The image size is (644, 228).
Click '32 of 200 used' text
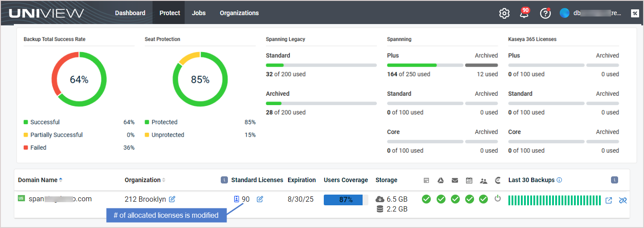[285, 74]
